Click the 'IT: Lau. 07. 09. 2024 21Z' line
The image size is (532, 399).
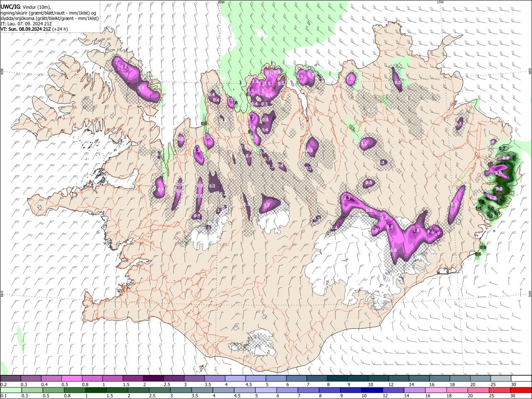[x=26, y=24]
